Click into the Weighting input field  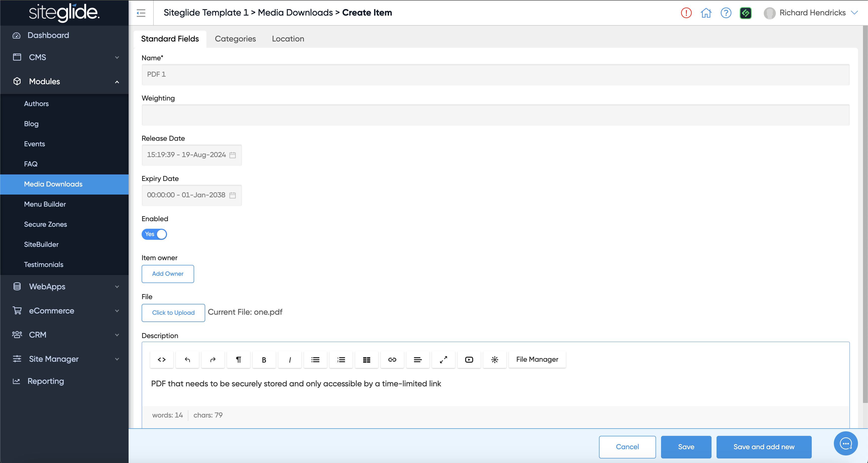[495, 115]
